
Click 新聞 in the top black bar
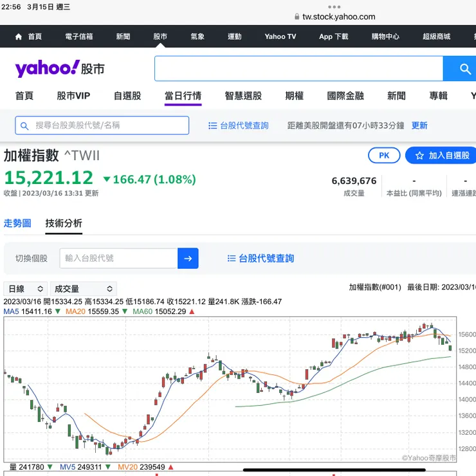[x=123, y=37]
